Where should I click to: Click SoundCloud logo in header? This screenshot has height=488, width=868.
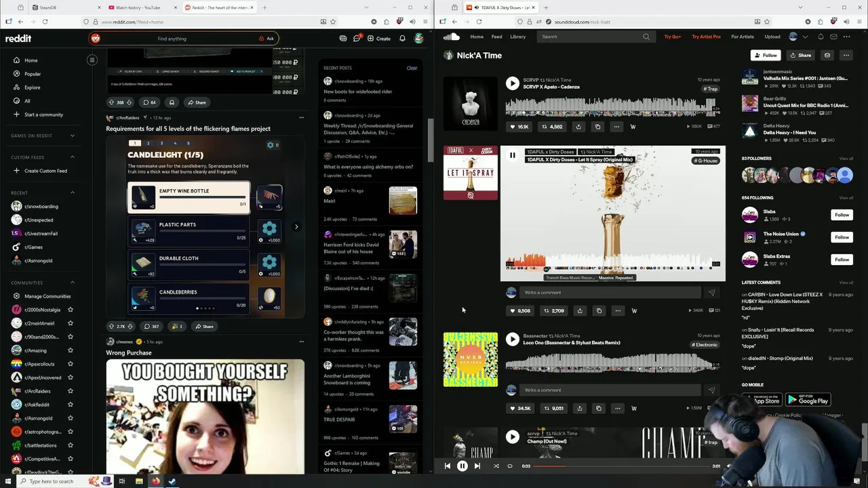(x=451, y=37)
